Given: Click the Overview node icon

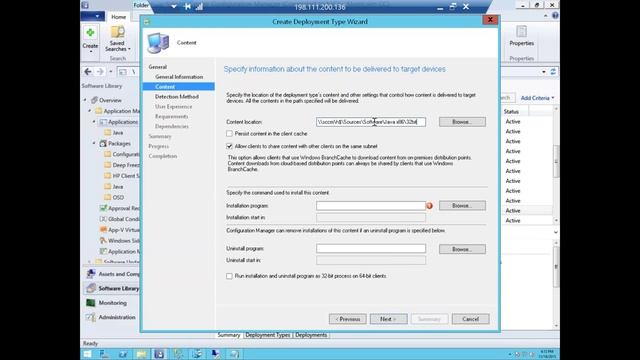Looking at the screenshot, I should (94, 100).
